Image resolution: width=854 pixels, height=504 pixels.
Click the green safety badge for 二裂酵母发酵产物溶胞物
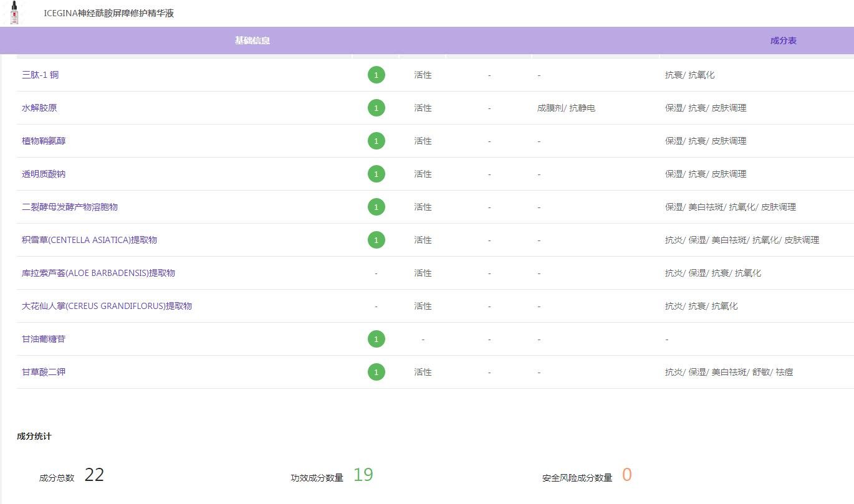pyautogui.click(x=377, y=207)
